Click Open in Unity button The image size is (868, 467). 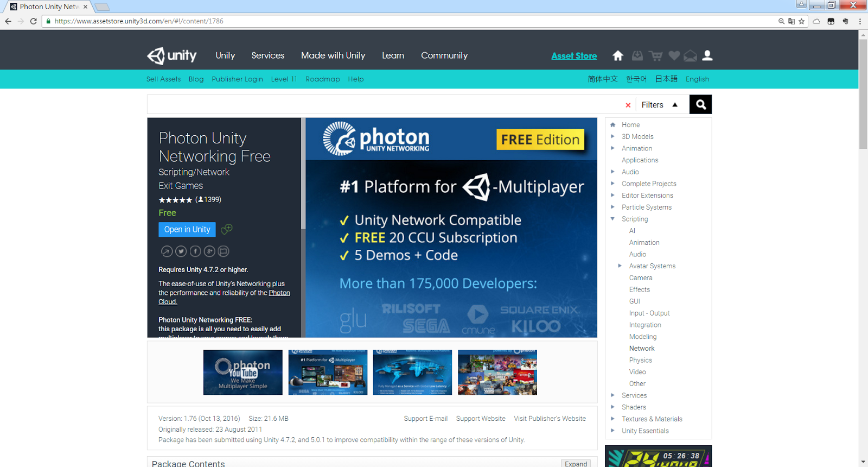click(187, 229)
